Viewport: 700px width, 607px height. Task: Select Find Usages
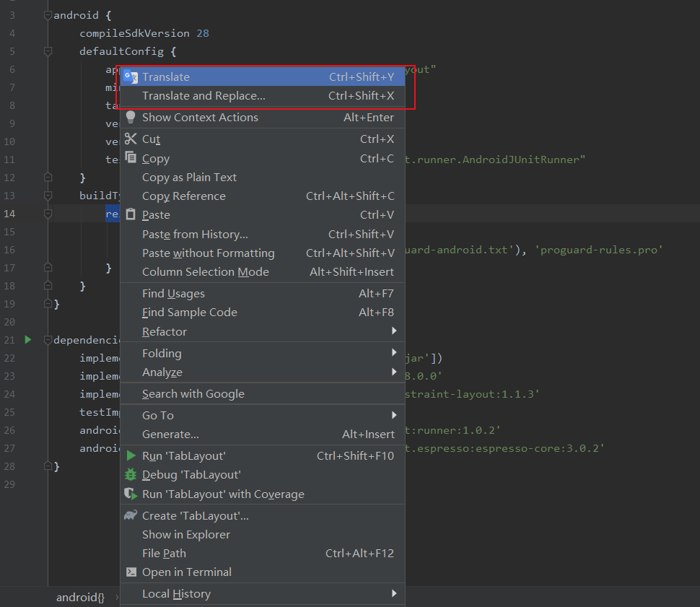263,294
